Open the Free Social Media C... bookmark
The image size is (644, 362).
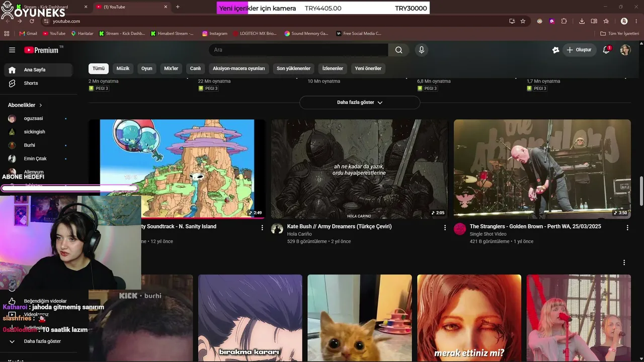(359, 34)
